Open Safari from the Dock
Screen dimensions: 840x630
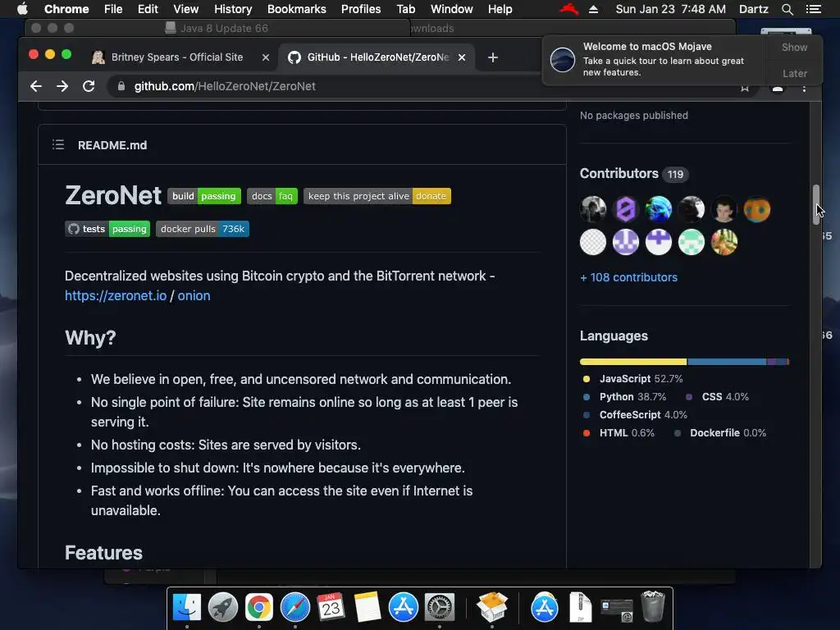click(295, 608)
